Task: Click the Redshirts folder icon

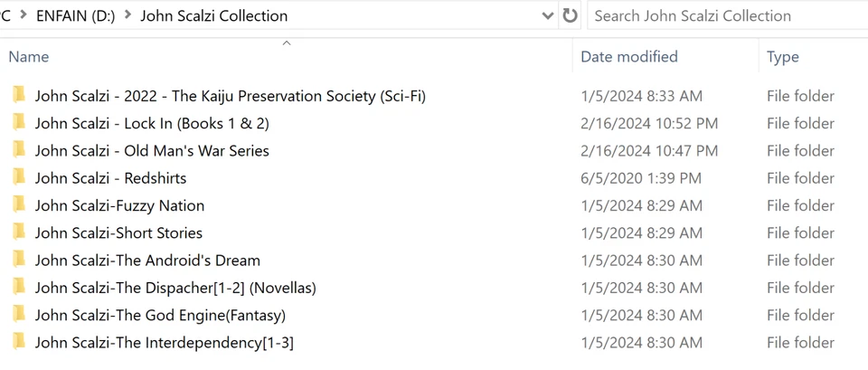Action: pos(19,178)
